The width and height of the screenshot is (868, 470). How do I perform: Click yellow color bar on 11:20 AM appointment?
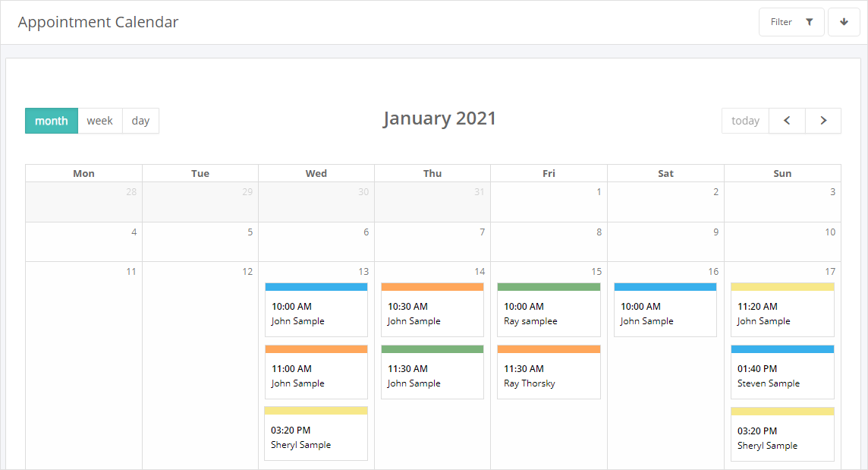point(782,287)
